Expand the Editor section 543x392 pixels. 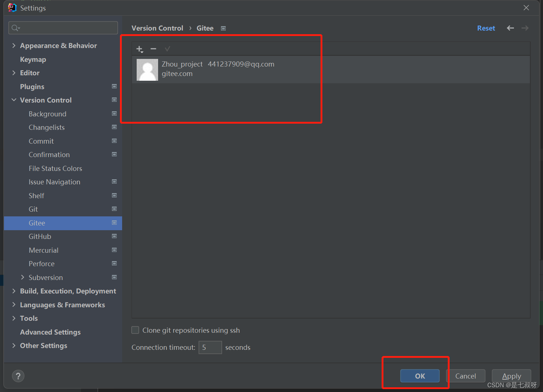pos(14,73)
